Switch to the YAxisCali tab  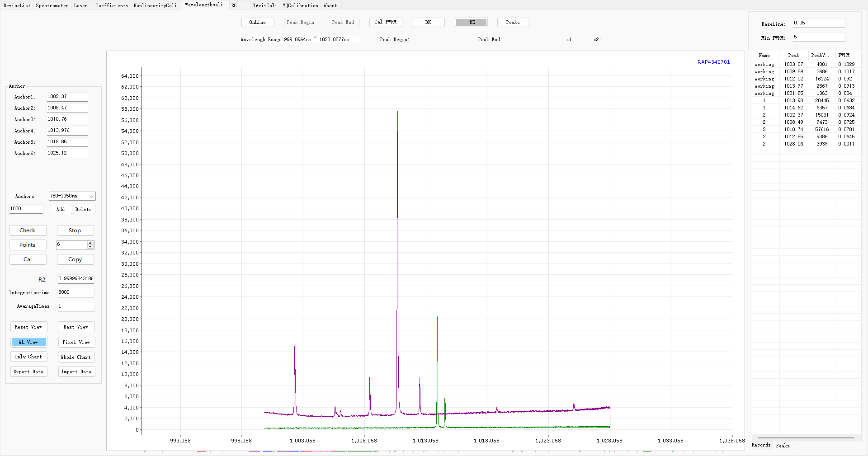265,5
